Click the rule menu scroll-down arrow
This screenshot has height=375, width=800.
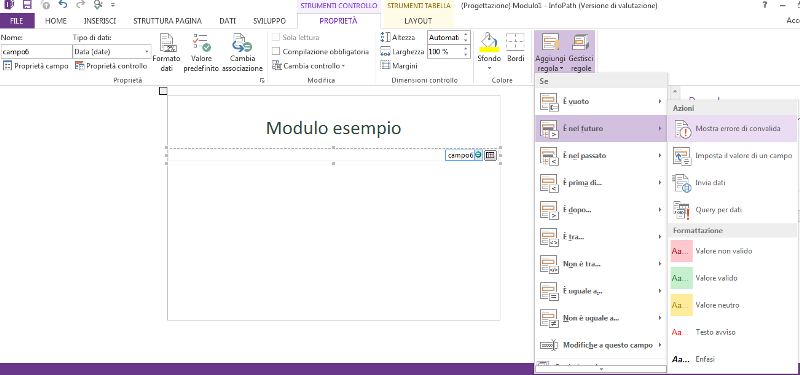coord(601,368)
